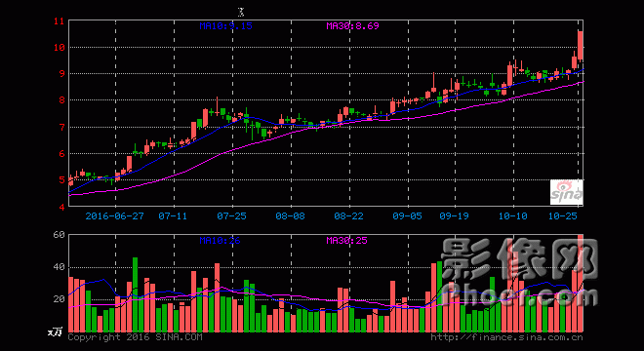Click the tall last red candlestick near 10.5
Viewport: 644px width, 351px height.
click(x=581, y=45)
